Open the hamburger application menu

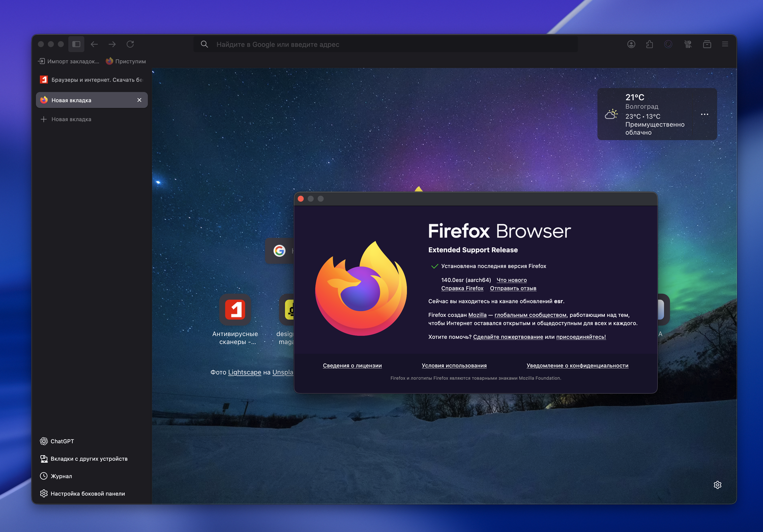click(725, 44)
